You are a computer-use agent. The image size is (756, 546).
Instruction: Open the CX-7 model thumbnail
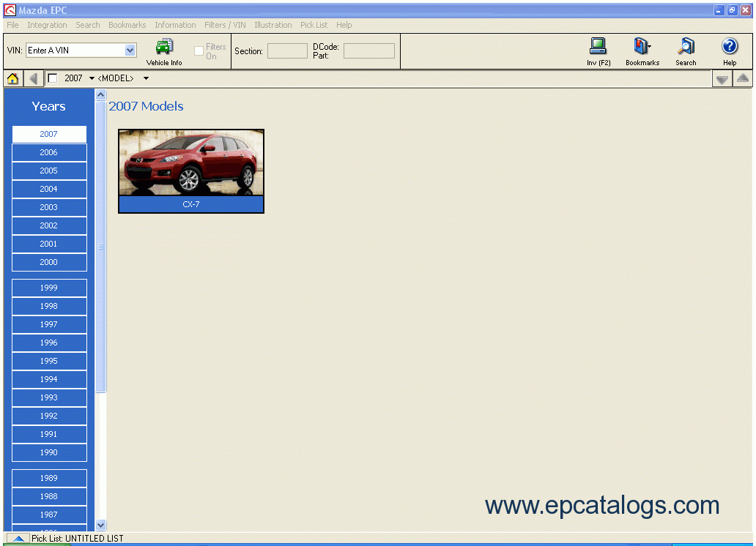point(191,162)
